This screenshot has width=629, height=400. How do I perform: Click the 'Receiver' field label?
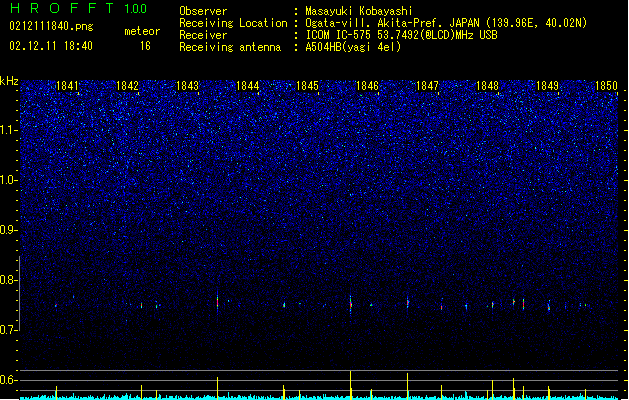[x=203, y=35]
